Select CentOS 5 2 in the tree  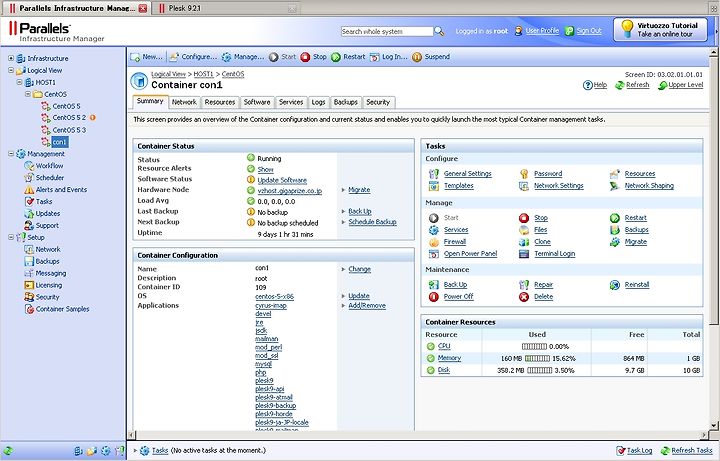(x=69, y=118)
